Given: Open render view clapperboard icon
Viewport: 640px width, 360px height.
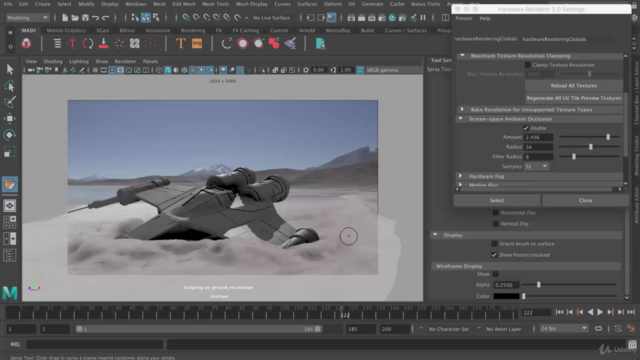Looking at the screenshot, I should (x=351, y=18).
